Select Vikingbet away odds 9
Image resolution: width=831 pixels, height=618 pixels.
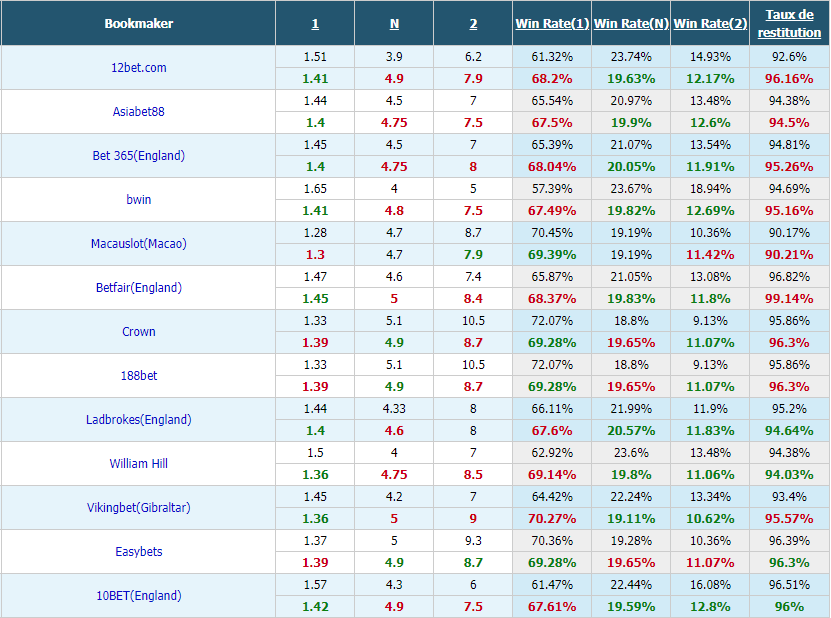coord(473,519)
